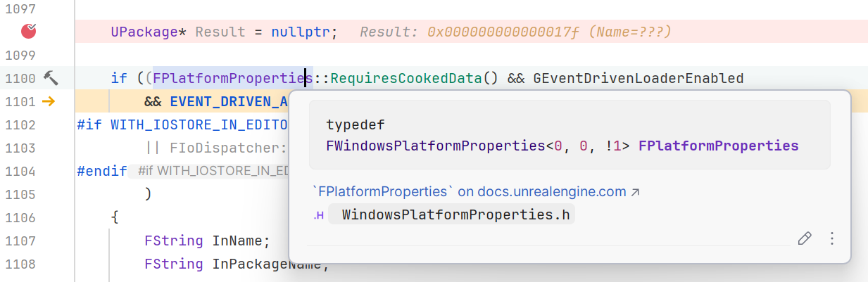Click FWindowsPlatformProperties in typedef snippet
This screenshot has width=868, height=282.
[436, 146]
